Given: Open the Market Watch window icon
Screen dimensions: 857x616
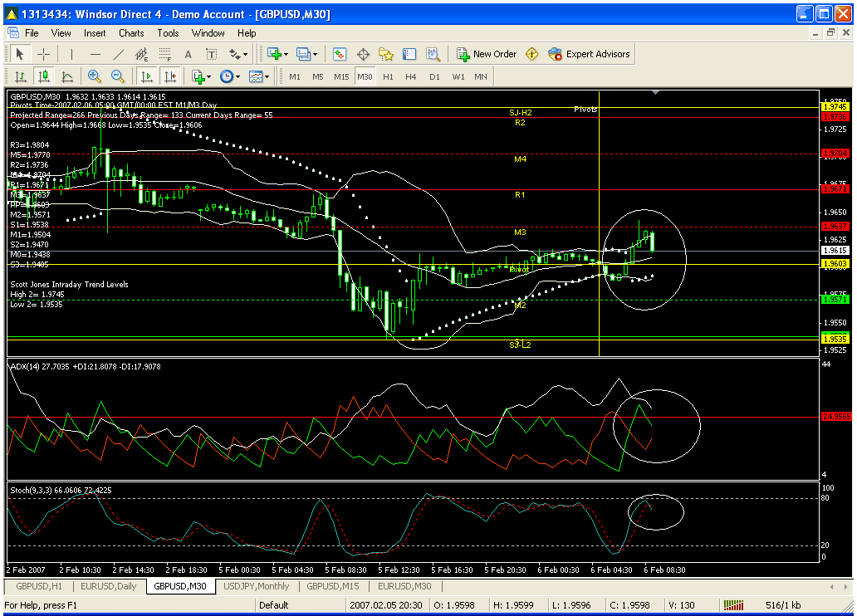Looking at the screenshot, I should coord(340,54).
